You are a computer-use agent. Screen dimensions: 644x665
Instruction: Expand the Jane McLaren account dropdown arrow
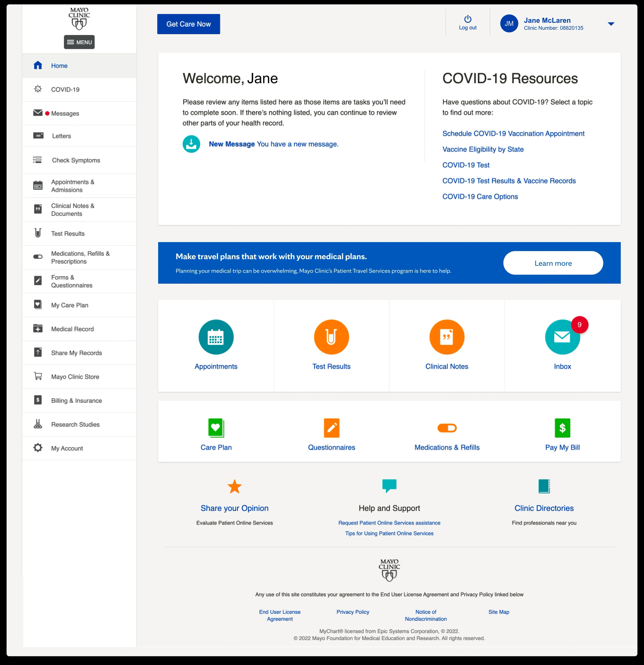pos(611,24)
